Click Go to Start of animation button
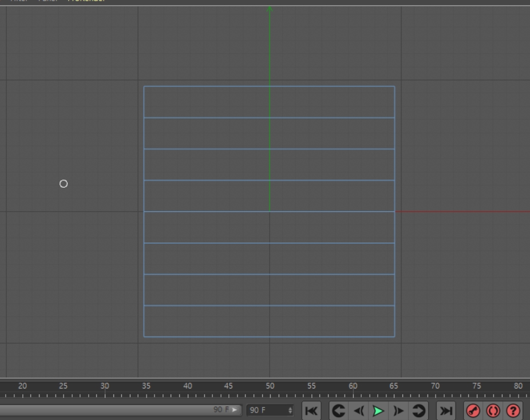 click(x=311, y=411)
